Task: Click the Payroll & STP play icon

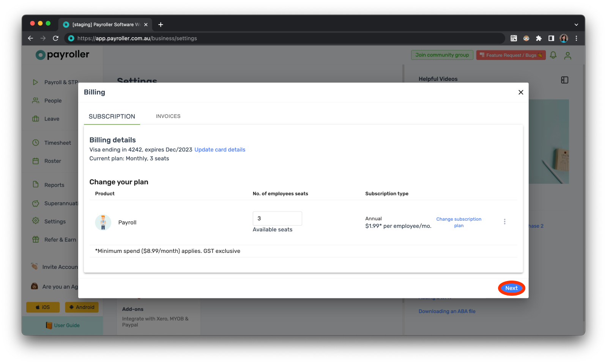Action: pyautogui.click(x=35, y=82)
